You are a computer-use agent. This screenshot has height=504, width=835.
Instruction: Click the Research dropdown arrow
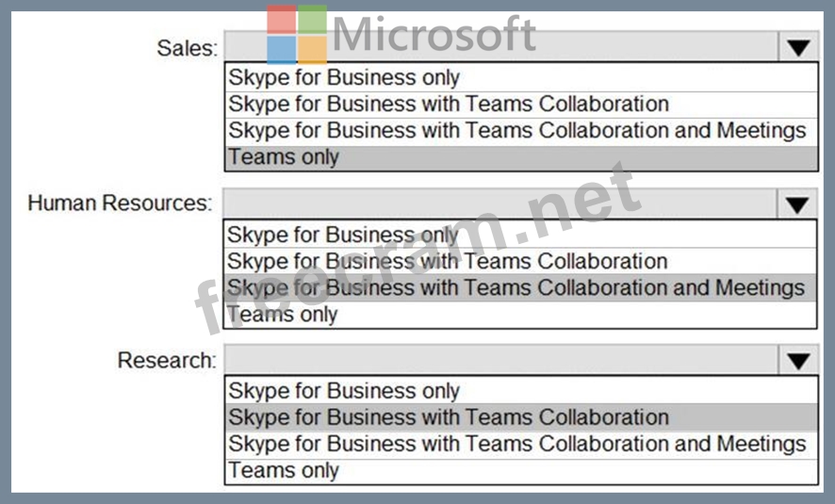[798, 361]
